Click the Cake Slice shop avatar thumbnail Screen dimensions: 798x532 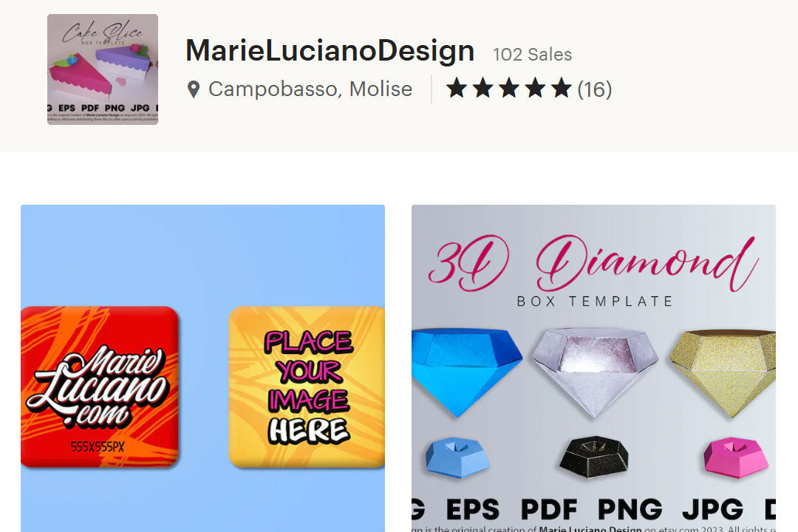[x=103, y=69]
